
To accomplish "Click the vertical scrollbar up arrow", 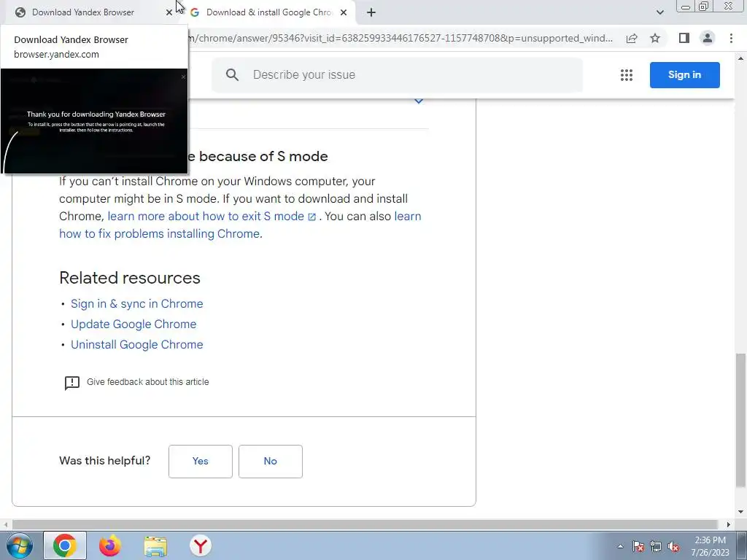I will [x=740, y=58].
